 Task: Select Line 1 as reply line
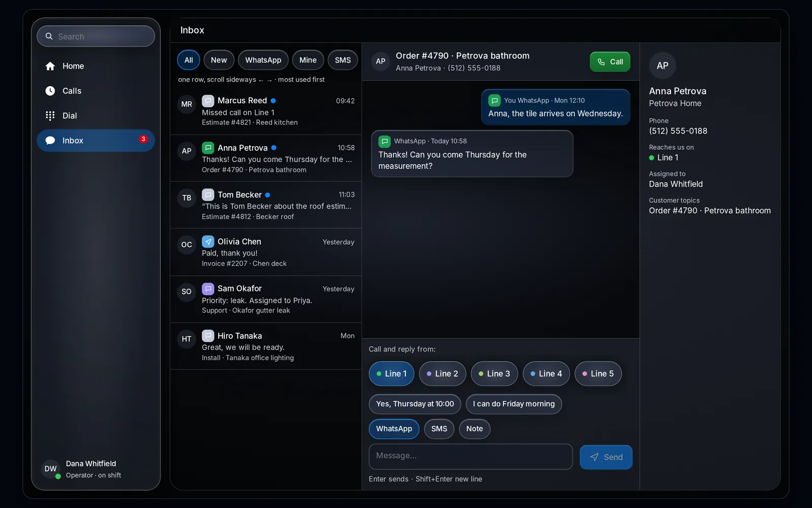point(391,374)
